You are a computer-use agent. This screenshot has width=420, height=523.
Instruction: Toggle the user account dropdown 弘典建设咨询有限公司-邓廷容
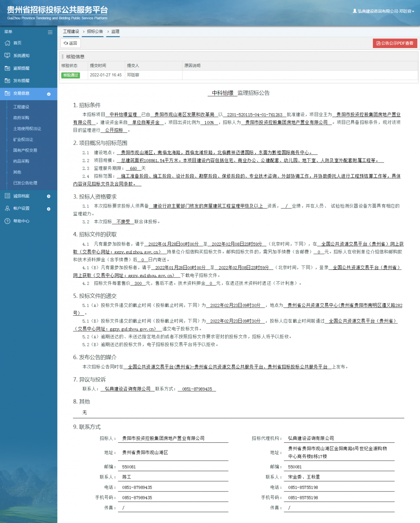pyautogui.click(x=384, y=11)
